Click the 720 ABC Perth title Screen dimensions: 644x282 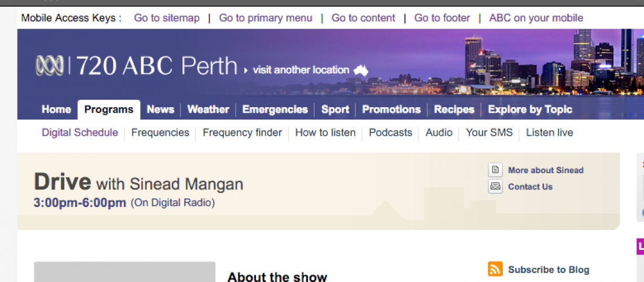[x=157, y=66]
